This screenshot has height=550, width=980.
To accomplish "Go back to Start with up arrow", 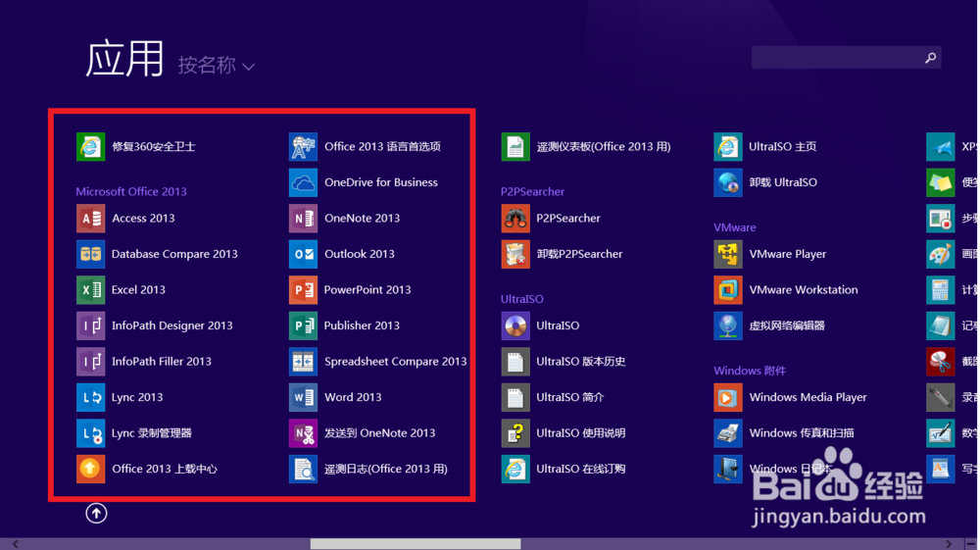I will (x=96, y=513).
